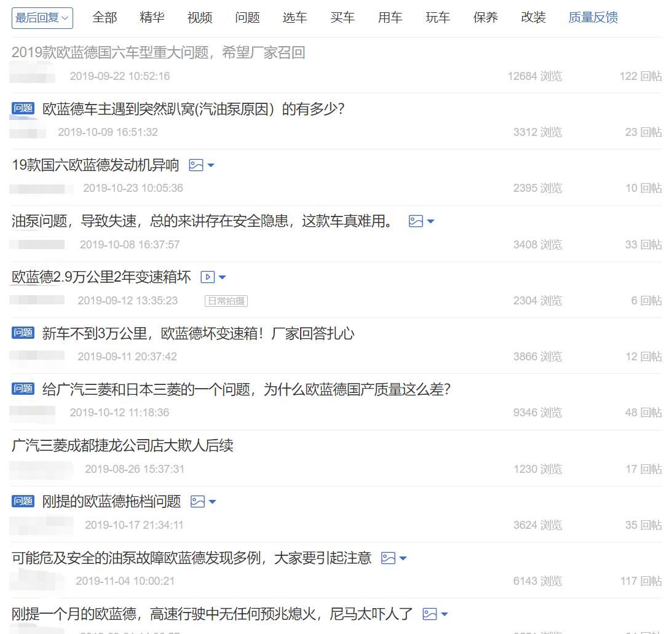
Task: Open post 欧蓝德车主遇到突然趴窝
Action: click(x=193, y=109)
